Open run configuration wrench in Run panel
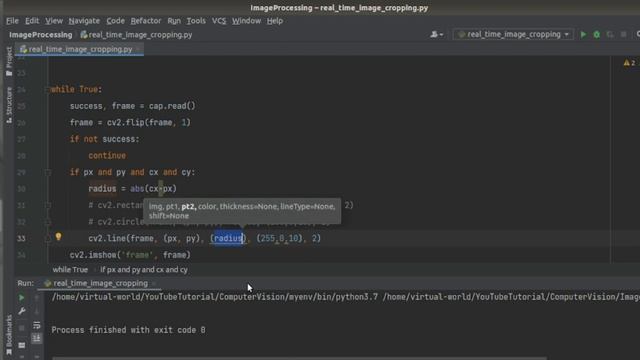Image resolution: width=640 pixels, height=360 pixels. coord(22,311)
